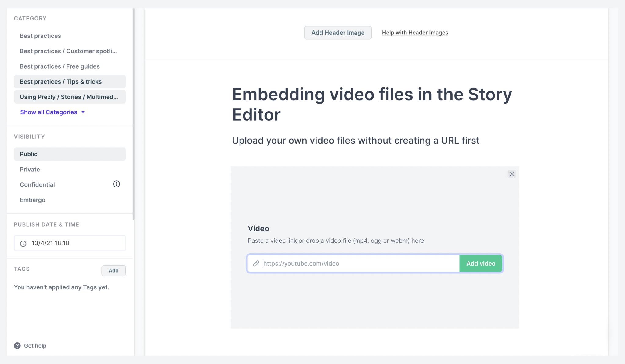Open Help with Header Images link
Viewport: 625px width, 364px height.
pyautogui.click(x=415, y=33)
